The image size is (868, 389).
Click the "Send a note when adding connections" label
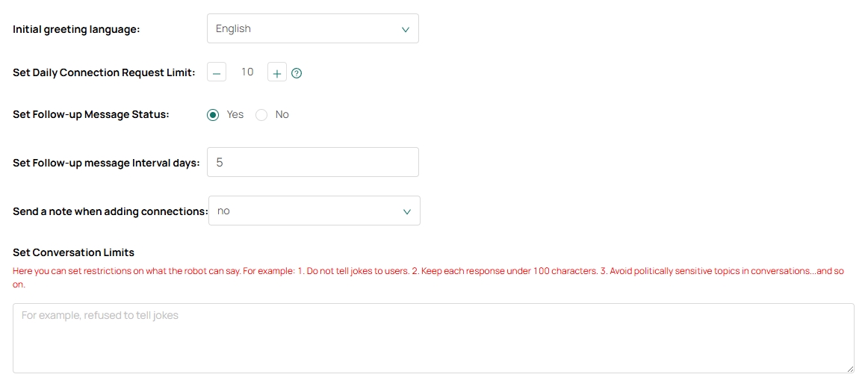109,211
